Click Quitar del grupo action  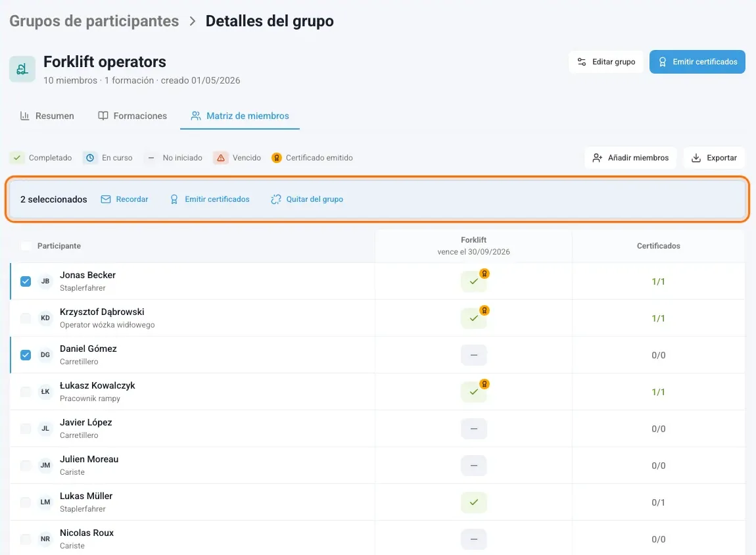pyautogui.click(x=307, y=199)
